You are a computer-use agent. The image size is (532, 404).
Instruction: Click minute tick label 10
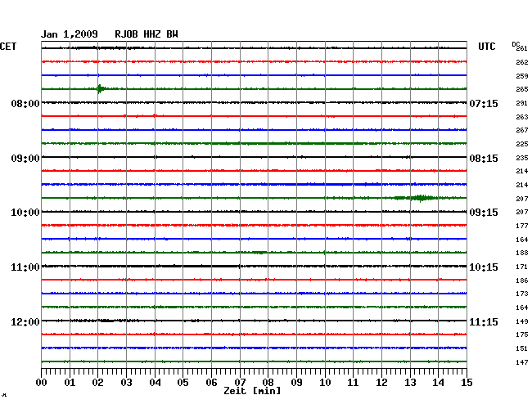coord(325,383)
